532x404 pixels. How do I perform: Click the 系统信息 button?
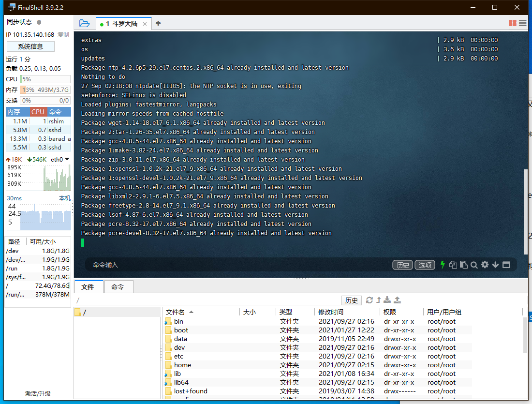(30, 46)
